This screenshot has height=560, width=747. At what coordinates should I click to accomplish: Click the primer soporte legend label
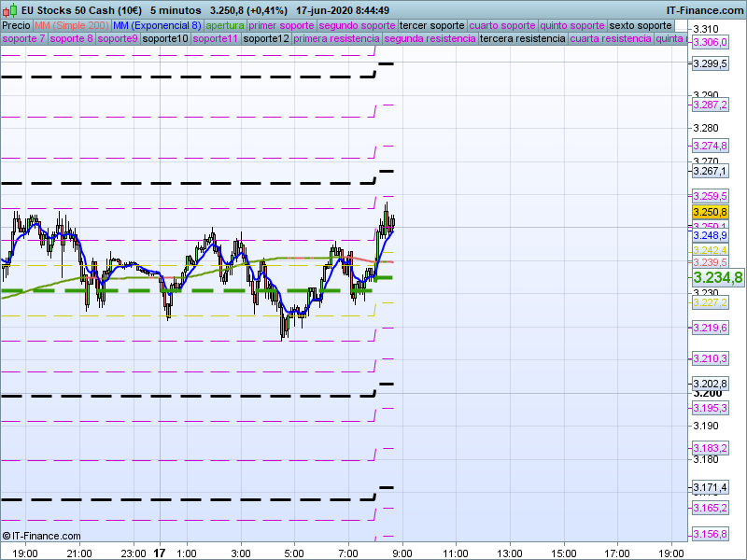coord(281,25)
